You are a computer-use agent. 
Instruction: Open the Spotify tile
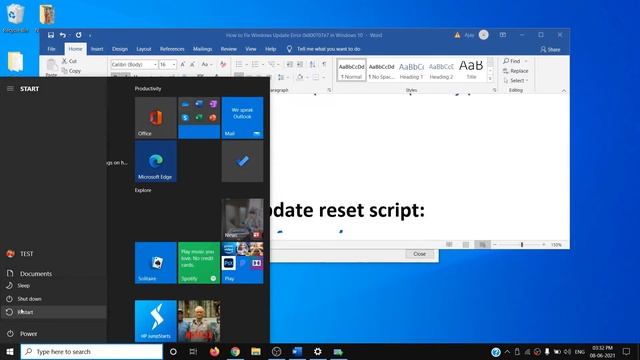pyautogui.click(x=199, y=263)
